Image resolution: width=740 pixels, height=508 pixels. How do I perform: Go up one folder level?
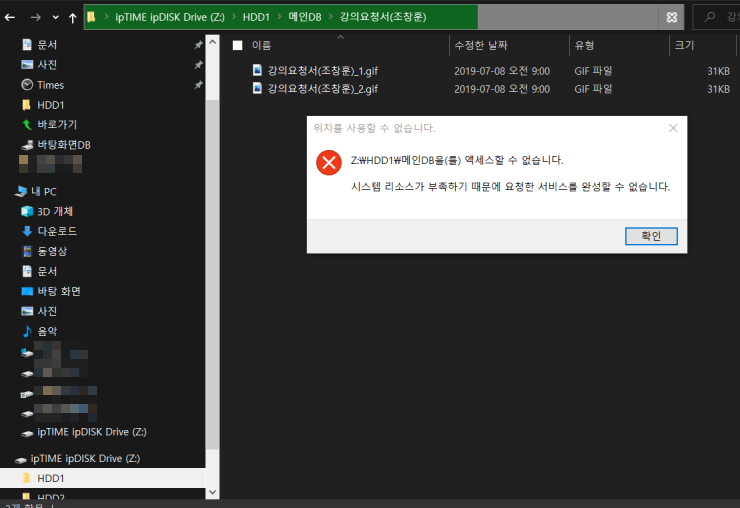coord(72,17)
